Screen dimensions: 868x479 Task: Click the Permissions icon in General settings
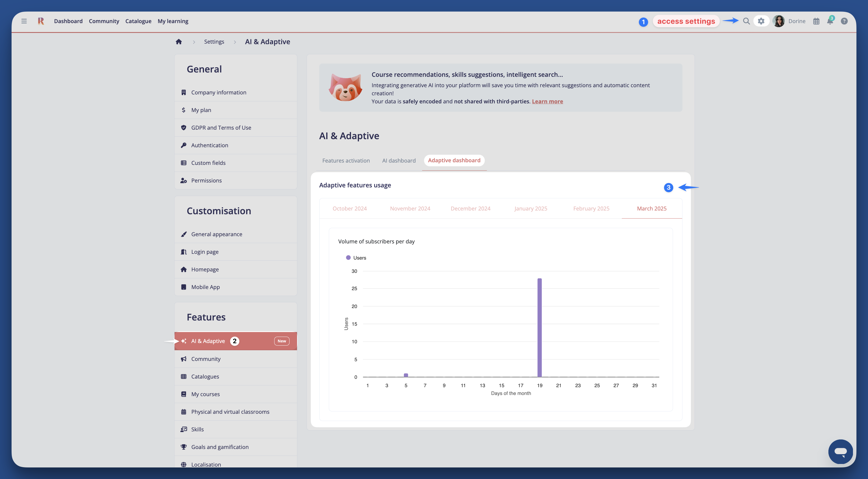(184, 180)
